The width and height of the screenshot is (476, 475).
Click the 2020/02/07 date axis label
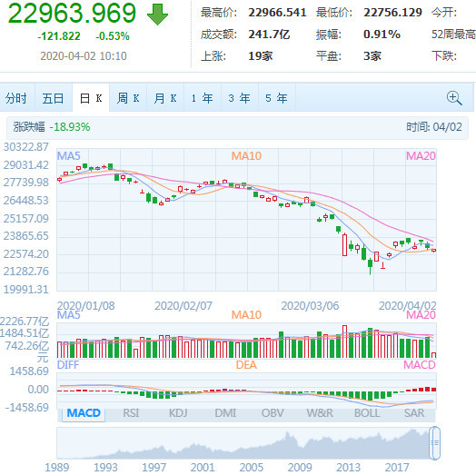pos(183,306)
